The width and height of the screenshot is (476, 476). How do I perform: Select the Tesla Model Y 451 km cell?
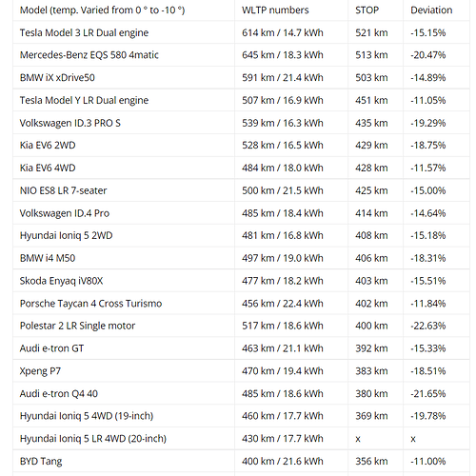pyautogui.click(x=375, y=100)
